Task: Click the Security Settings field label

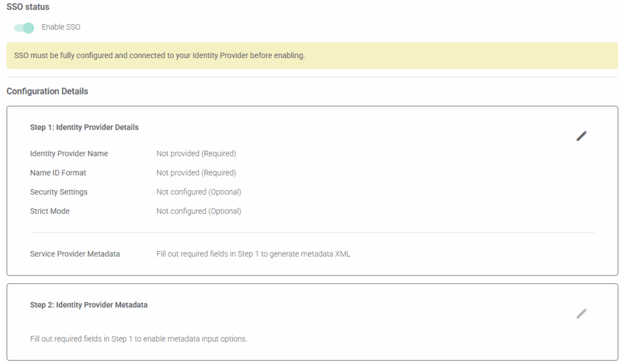Action: coord(59,192)
